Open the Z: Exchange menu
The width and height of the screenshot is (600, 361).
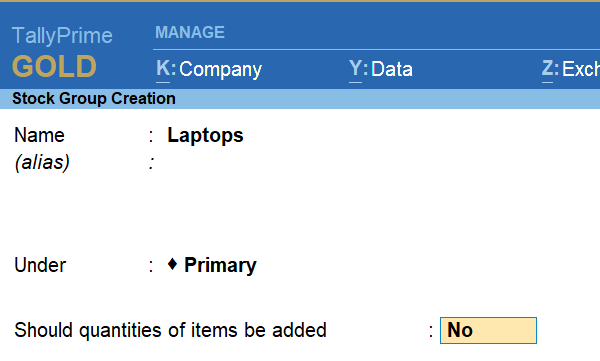[x=571, y=70]
